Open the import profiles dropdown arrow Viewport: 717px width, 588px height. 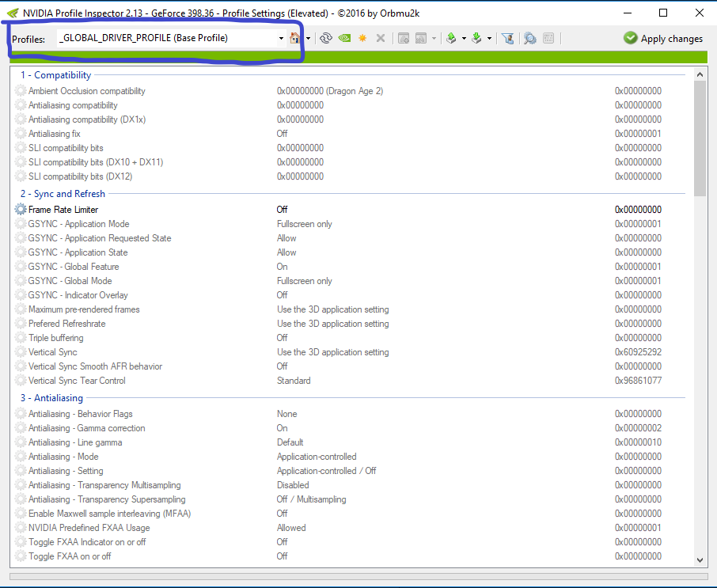tap(489, 39)
